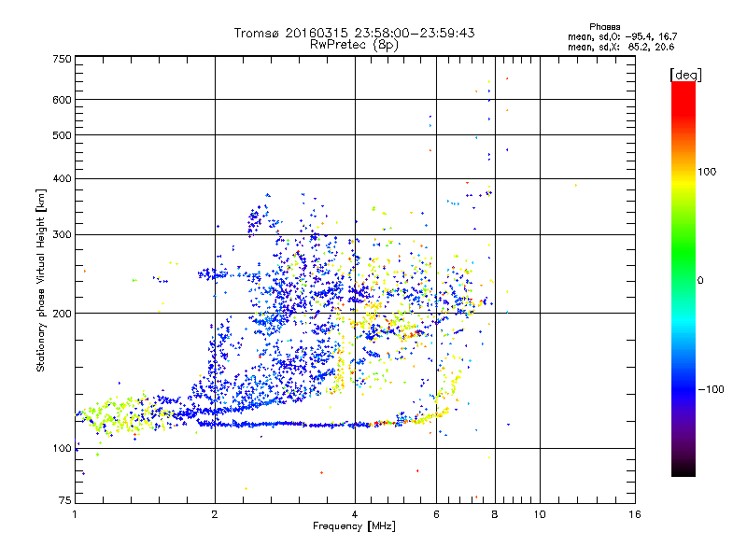Click the 'mean, sd,X: 85.2, 20.6' line
Image resolution: width=747 pixels, height=560 pixels.
[x=621, y=47]
